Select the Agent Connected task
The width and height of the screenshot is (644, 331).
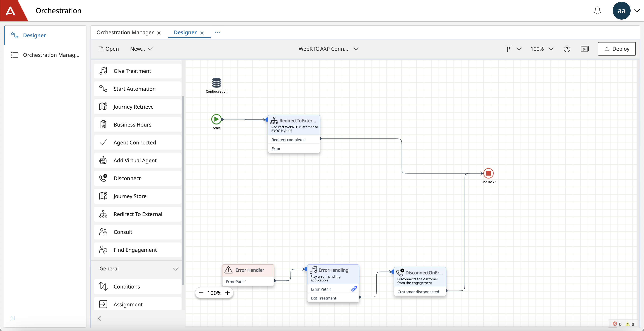[138, 143]
